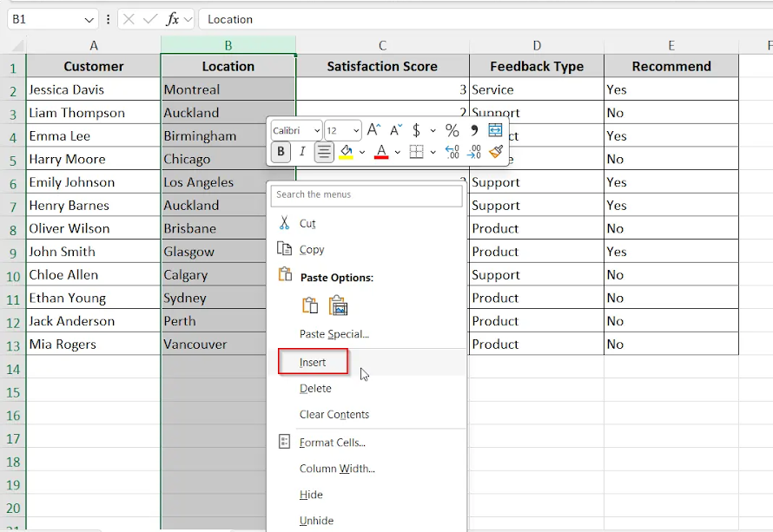Image resolution: width=773 pixels, height=532 pixels.
Task: Click the formula bar showing Location
Action: pos(486,19)
